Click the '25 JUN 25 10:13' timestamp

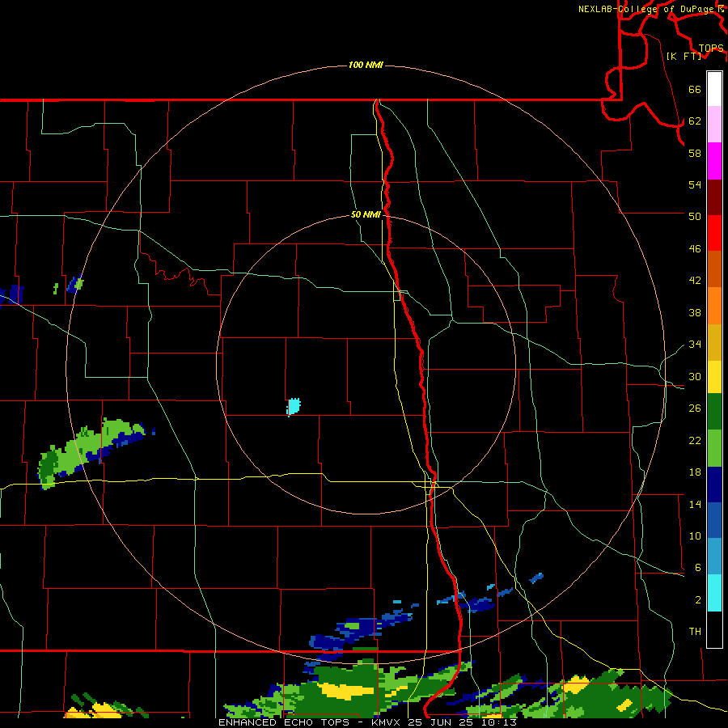462,722
